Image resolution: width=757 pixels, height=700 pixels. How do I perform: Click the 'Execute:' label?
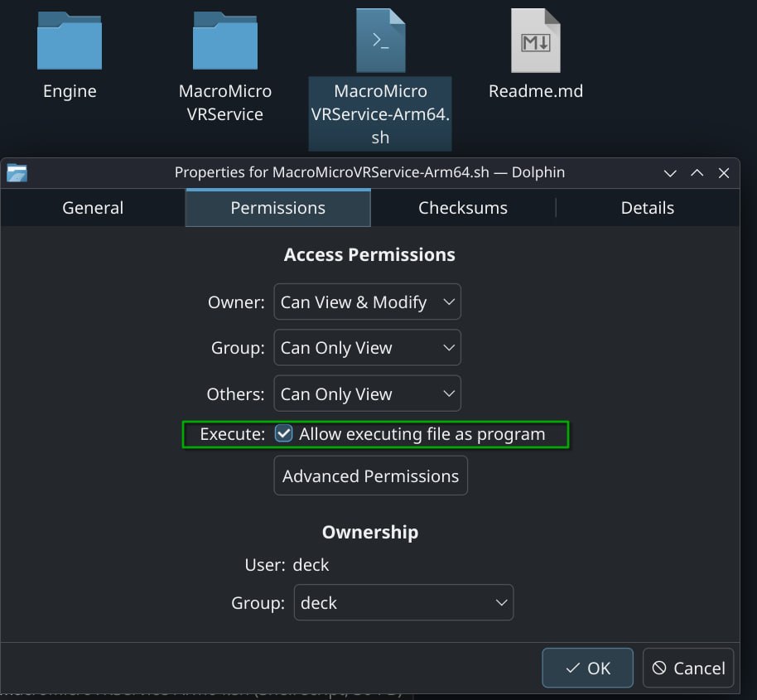(x=233, y=434)
